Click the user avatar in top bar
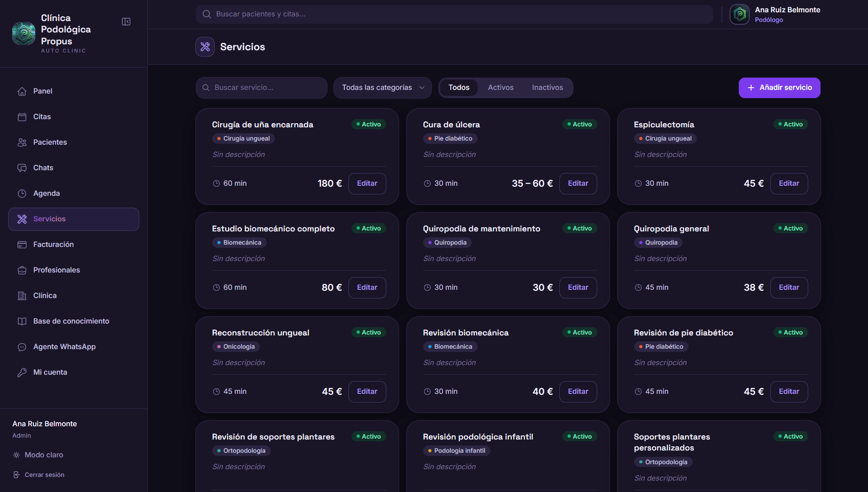Image resolution: width=868 pixels, height=492 pixels. [x=740, y=14]
